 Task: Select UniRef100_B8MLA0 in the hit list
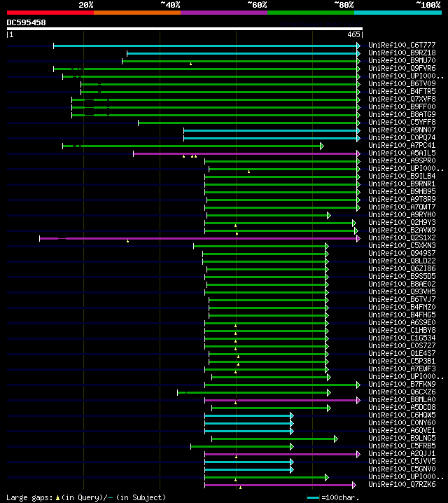(402, 399)
